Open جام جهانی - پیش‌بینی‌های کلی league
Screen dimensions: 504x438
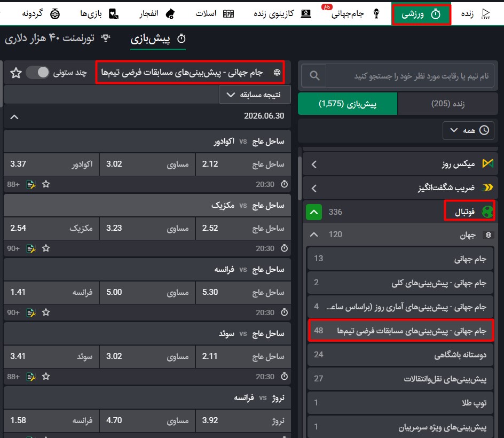pyautogui.click(x=400, y=283)
